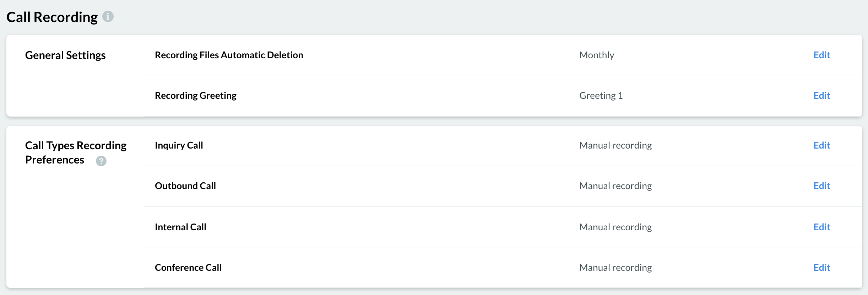
Task: Click the Internal Call row label
Action: tap(180, 227)
